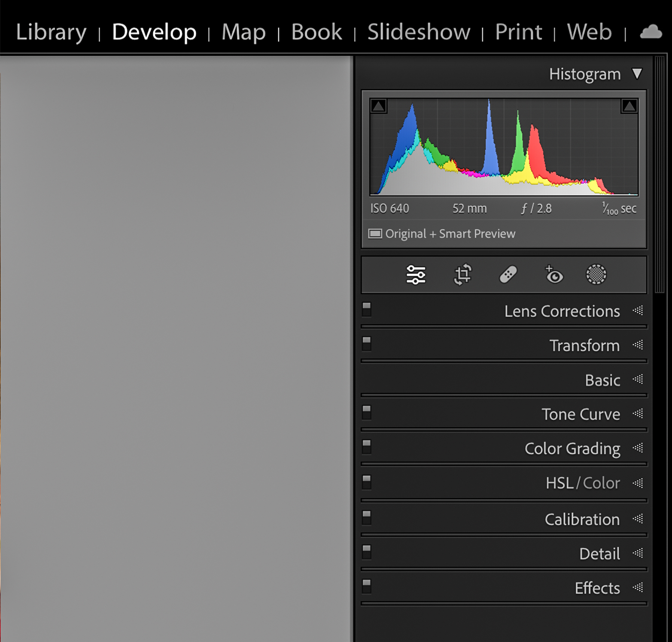Click the Original + Smart Preview label

pos(450,234)
